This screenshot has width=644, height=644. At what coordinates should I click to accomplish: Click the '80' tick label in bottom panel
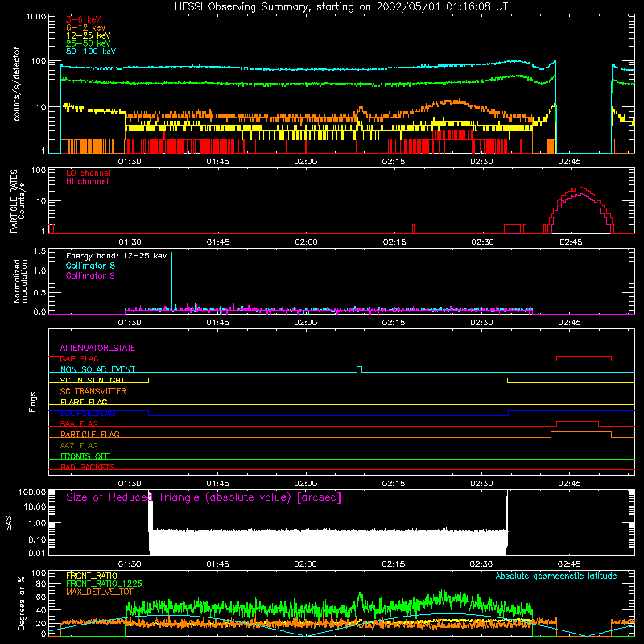pos(41,584)
